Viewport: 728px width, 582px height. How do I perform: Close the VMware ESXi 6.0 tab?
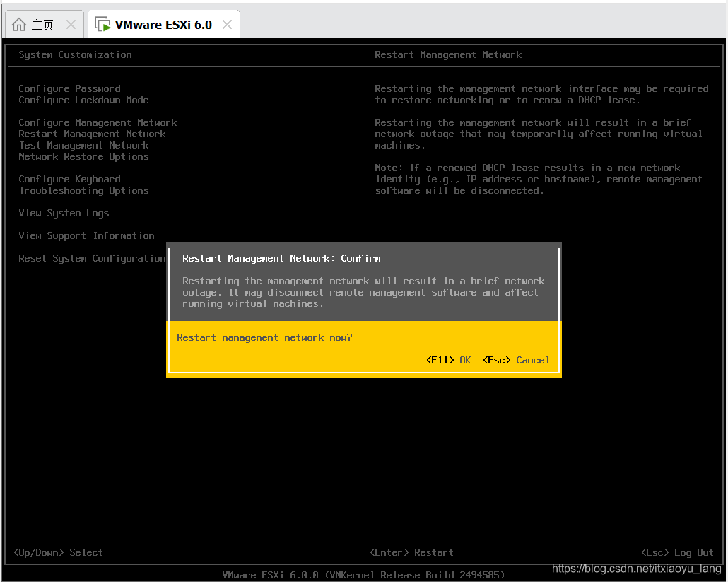[227, 24]
